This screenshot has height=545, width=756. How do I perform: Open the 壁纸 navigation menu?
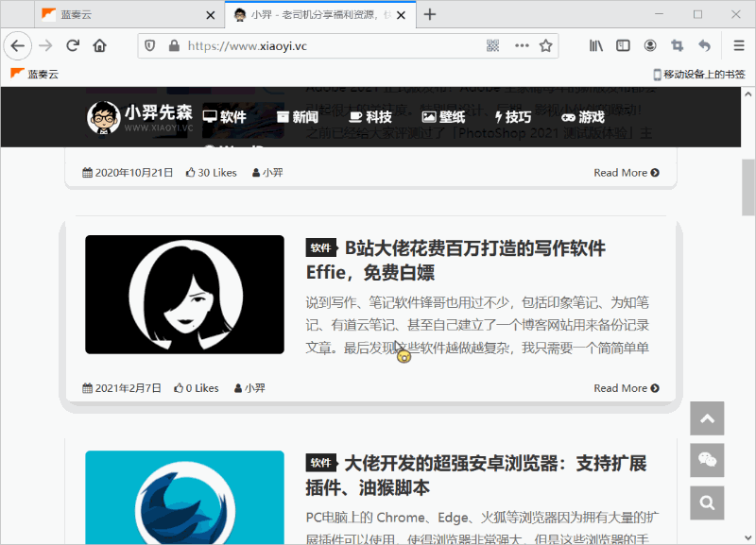[443, 116]
